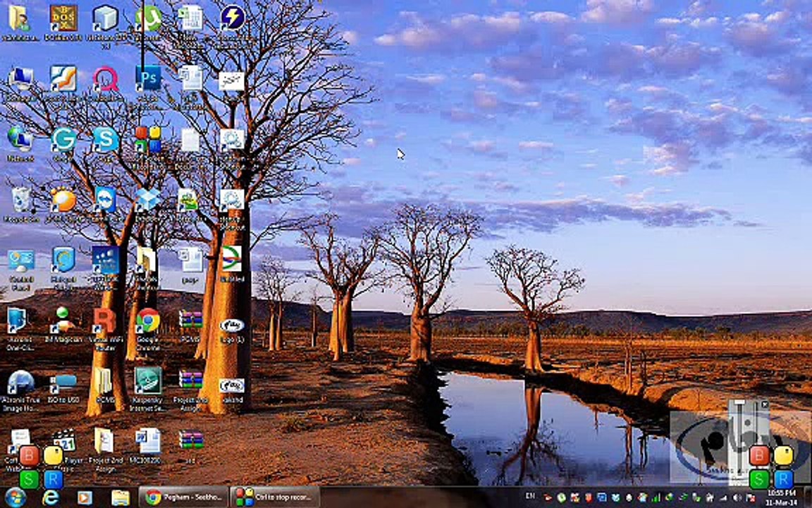Switch to 'Ctrl to stop recor...' taskbar window
Image resolution: width=812 pixels, height=508 pixels.
pos(275,497)
